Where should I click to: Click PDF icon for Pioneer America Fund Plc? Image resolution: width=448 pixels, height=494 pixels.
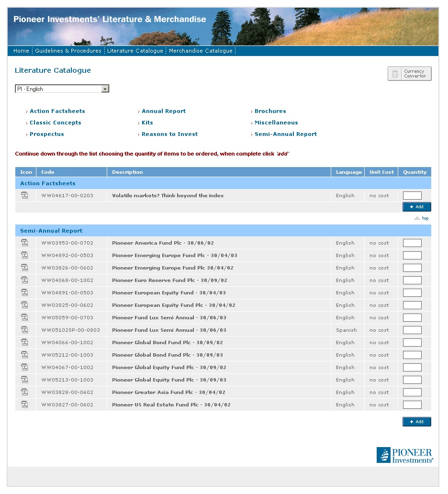pyautogui.click(x=24, y=243)
